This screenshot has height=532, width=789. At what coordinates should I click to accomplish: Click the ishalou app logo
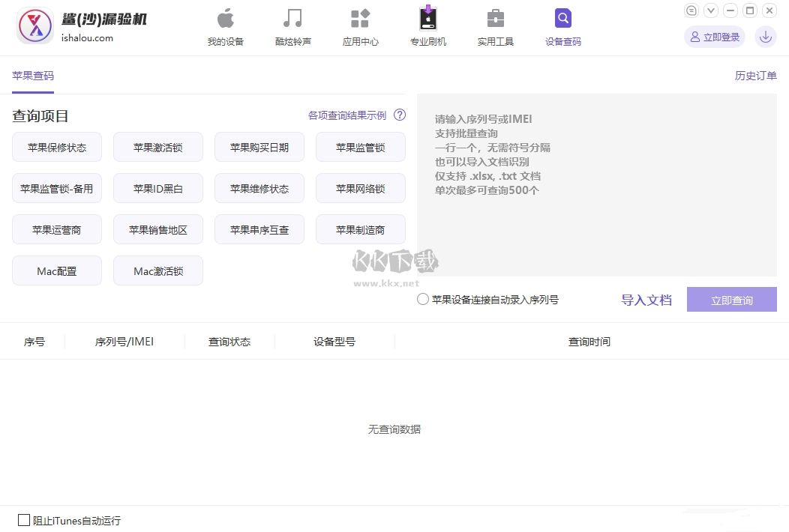tap(34, 25)
